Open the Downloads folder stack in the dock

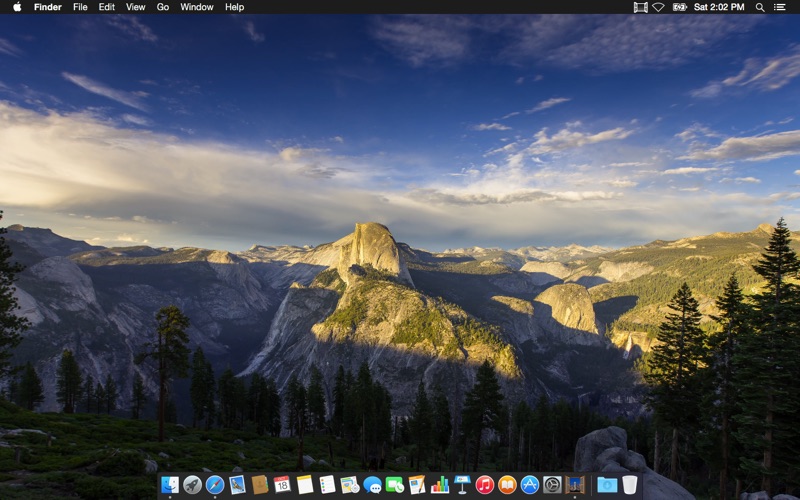tap(606, 485)
